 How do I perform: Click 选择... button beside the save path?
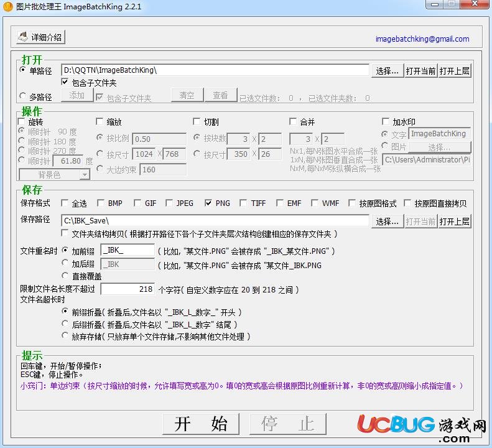(x=388, y=222)
